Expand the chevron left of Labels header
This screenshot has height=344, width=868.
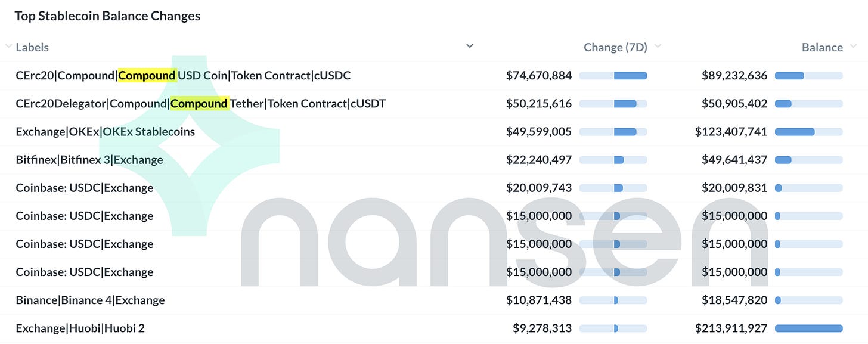tap(8, 47)
